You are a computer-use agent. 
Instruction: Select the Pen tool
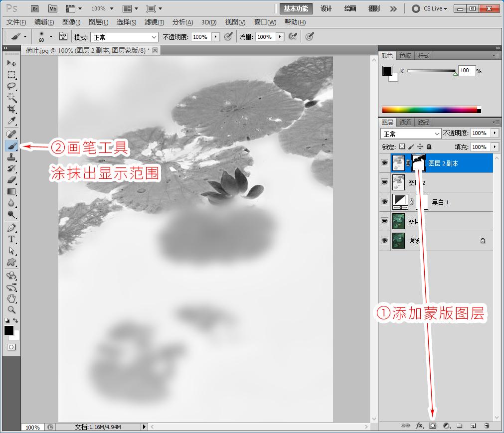[x=11, y=228]
